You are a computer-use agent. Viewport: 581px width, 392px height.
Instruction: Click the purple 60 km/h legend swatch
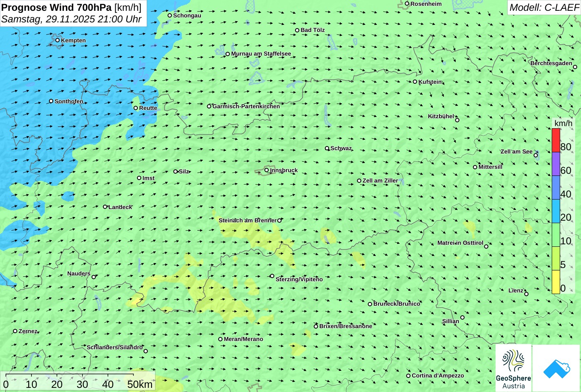556,164
